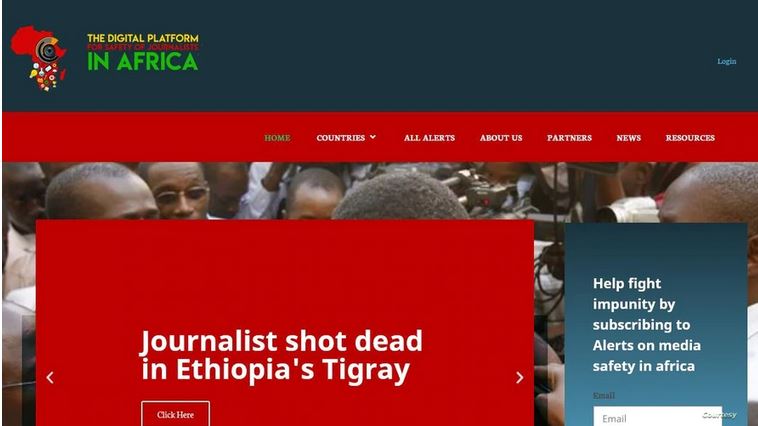Expand the Countries dropdown chevron
The height and width of the screenshot is (426, 758).
click(x=373, y=137)
